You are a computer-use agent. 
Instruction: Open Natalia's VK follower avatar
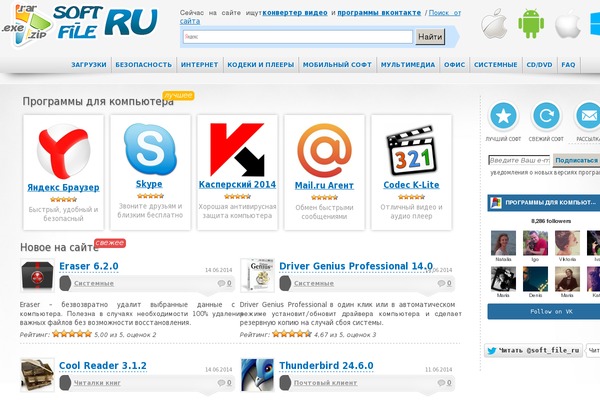503,243
